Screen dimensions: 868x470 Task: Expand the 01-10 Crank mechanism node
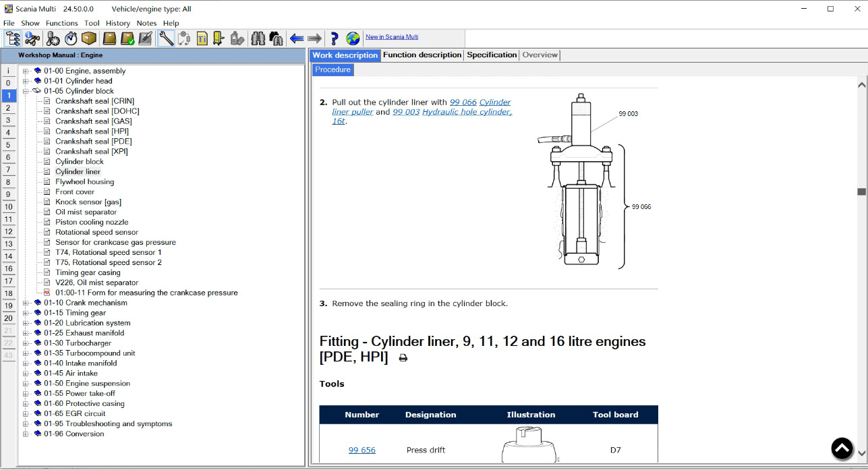pos(26,303)
